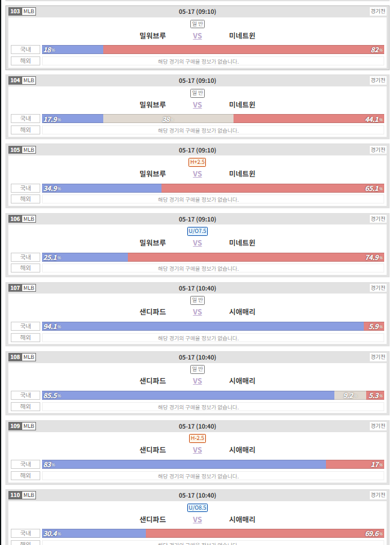This screenshot has width=392, height=545.
Task: Click the H-2.5 handicap badge in match 109
Action: coord(198,438)
